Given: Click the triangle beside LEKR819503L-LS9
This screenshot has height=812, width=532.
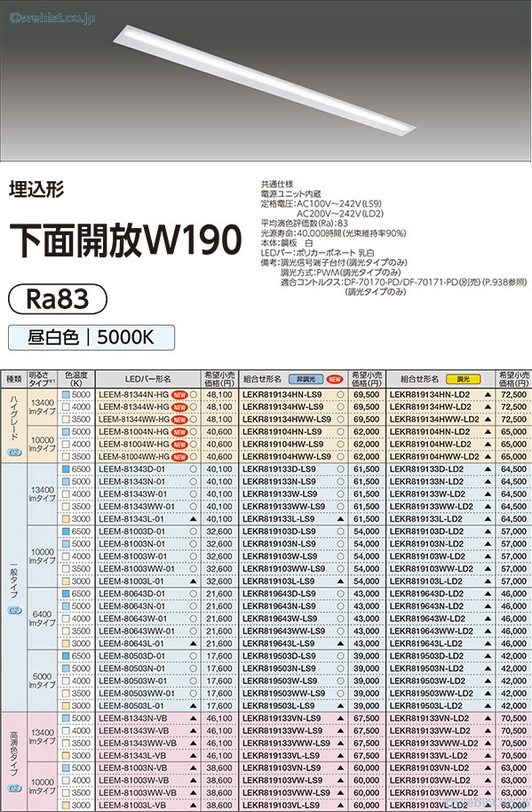Looking at the screenshot, I should coord(340,706).
